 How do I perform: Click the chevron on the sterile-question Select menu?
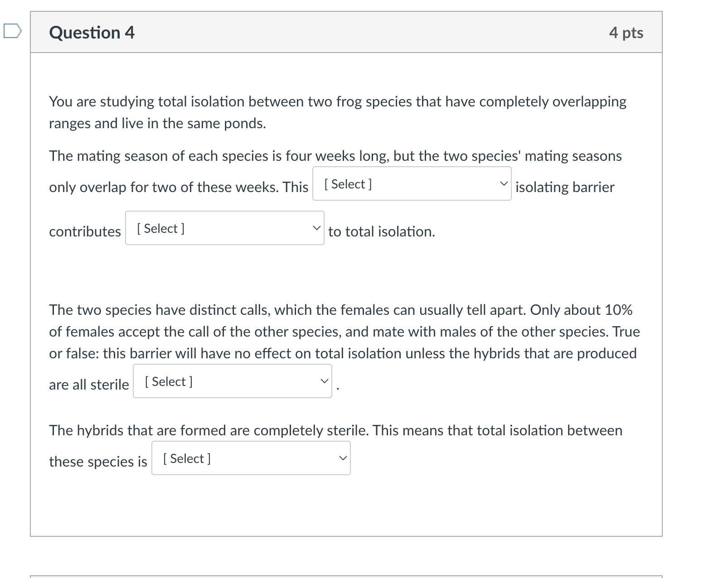click(325, 381)
